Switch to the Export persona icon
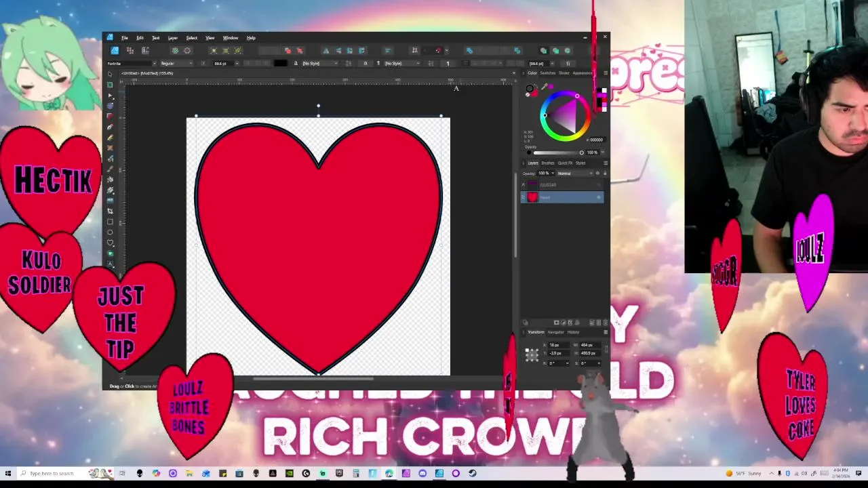This screenshot has width=868, height=488. (x=145, y=50)
